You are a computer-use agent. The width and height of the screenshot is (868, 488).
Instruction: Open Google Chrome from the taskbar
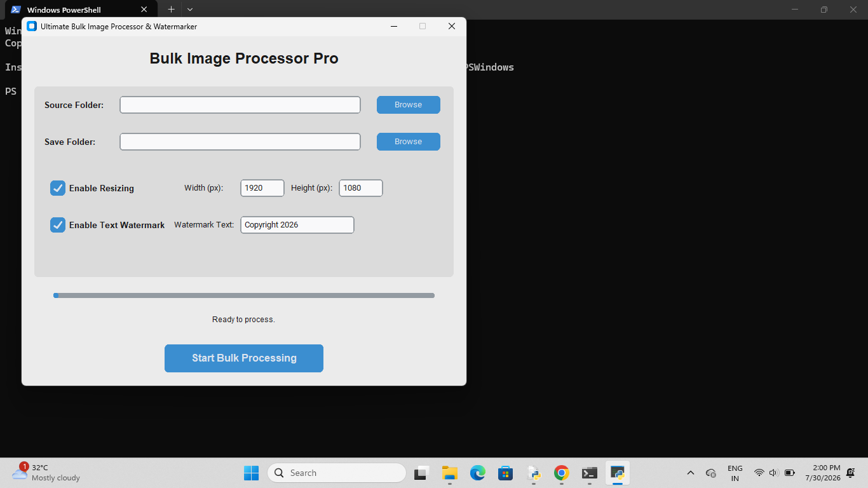[x=561, y=473]
